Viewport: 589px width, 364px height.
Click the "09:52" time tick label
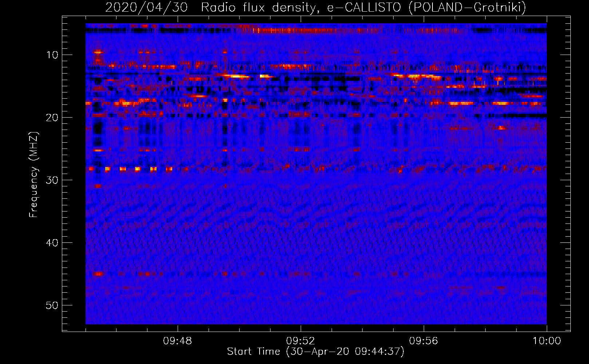tap(300, 341)
